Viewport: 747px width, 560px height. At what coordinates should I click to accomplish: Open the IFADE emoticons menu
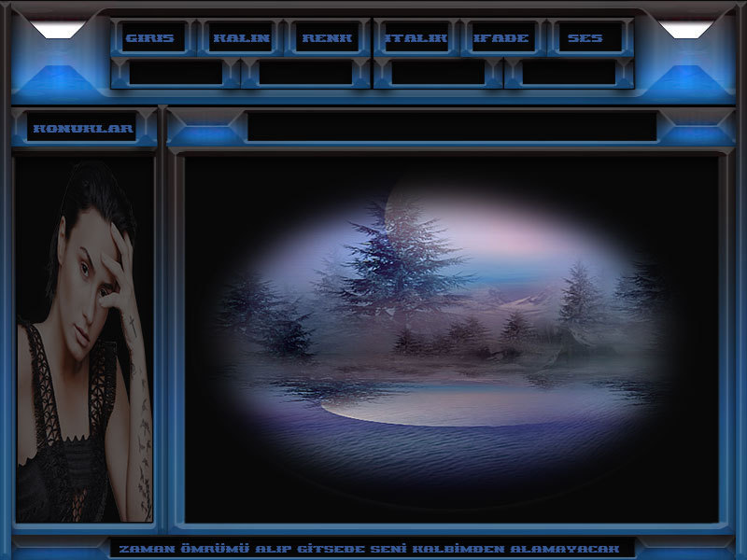coord(501,38)
